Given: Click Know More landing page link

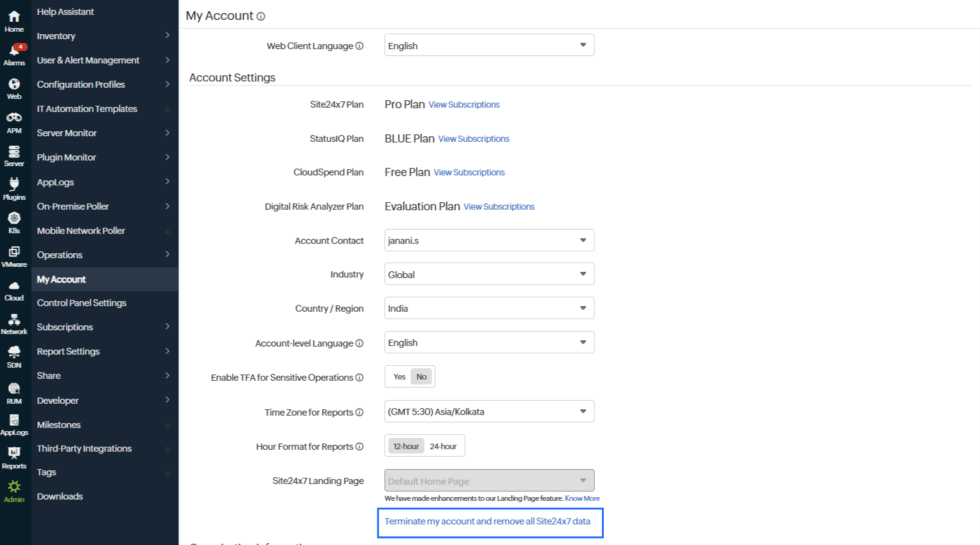Looking at the screenshot, I should pyautogui.click(x=582, y=498).
